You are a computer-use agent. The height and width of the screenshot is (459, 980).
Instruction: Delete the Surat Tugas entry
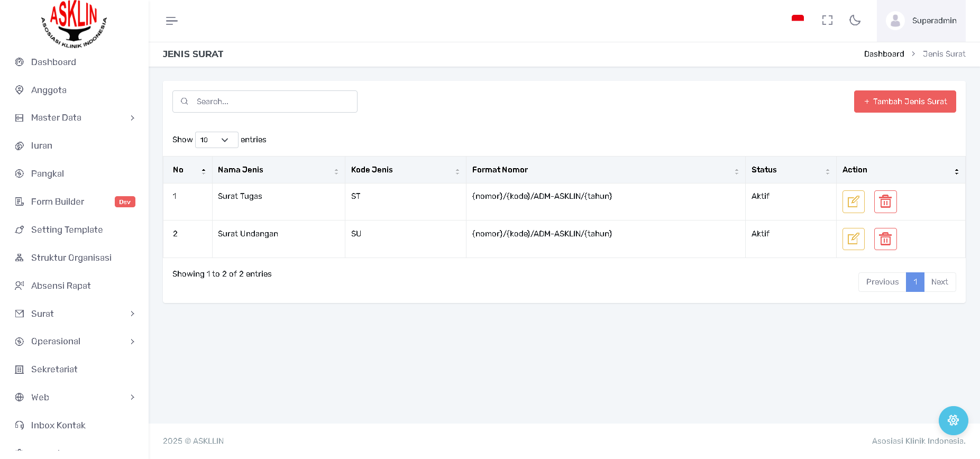point(885,201)
